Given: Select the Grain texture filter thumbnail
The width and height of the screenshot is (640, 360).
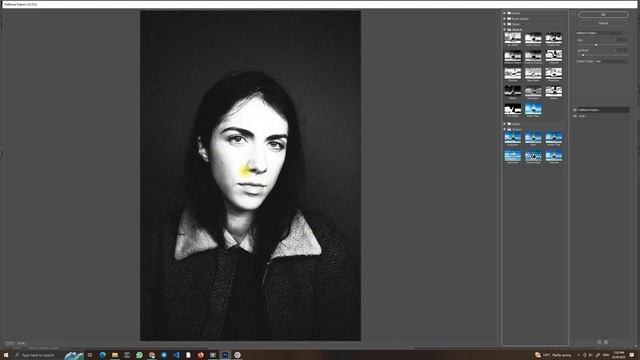Looking at the screenshot, I should [533, 138].
